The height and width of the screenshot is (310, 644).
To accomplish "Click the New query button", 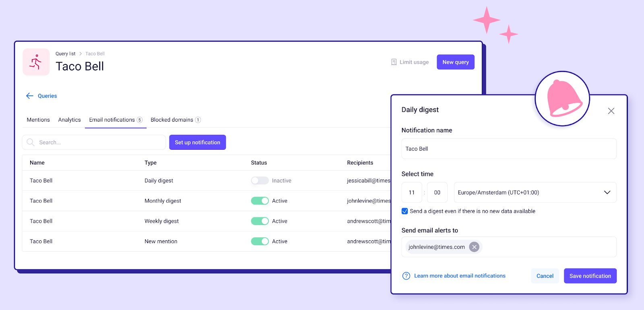I will coord(456,62).
